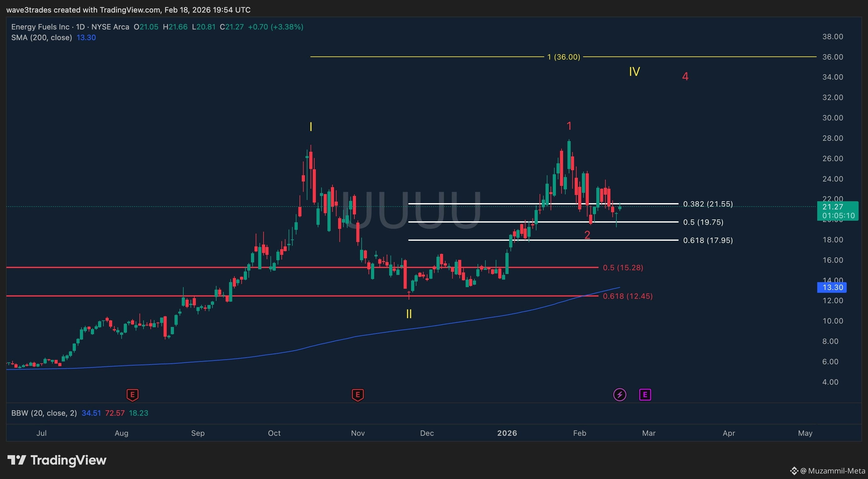Viewport: 868px width, 479px height.
Task: Click the wave3trades created with TradingView.com header
Action: coord(128,10)
